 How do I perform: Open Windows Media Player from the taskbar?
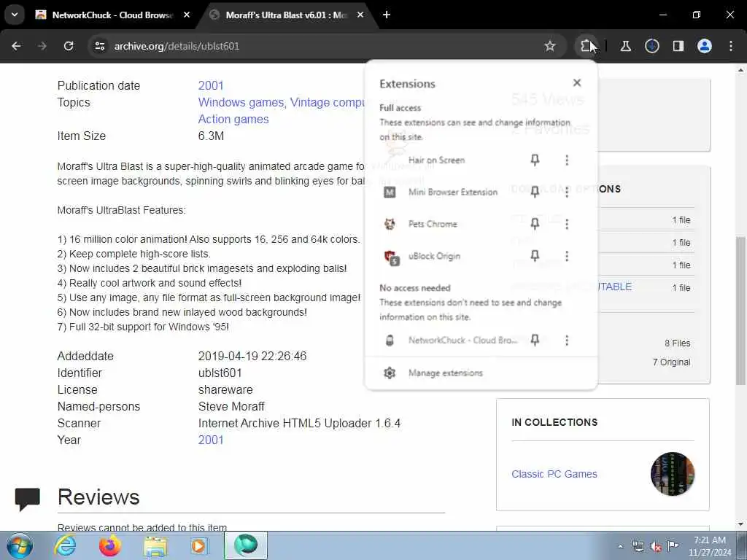[200, 545]
